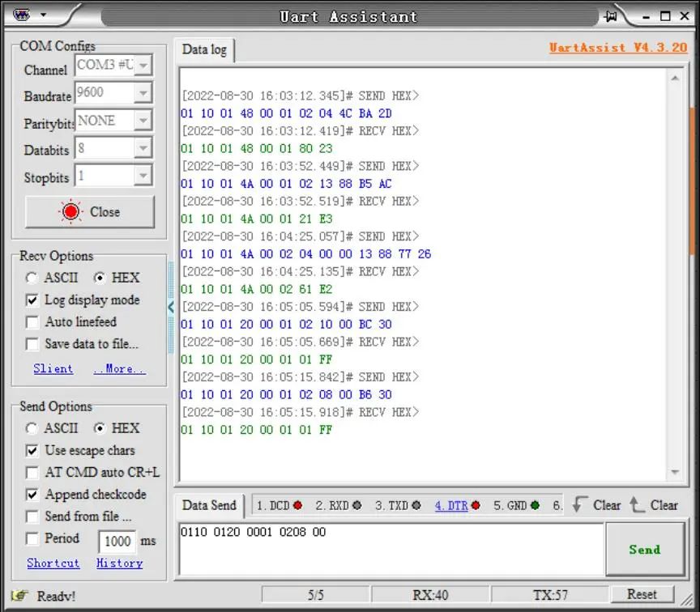Enable AT CMD auto CR+LF checkbox
This screenshot has width=700, height=612.
[32, 473]
